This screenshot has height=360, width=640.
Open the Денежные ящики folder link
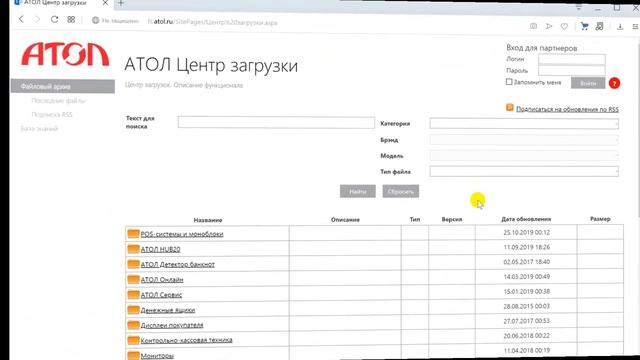(x=168, y=310)
